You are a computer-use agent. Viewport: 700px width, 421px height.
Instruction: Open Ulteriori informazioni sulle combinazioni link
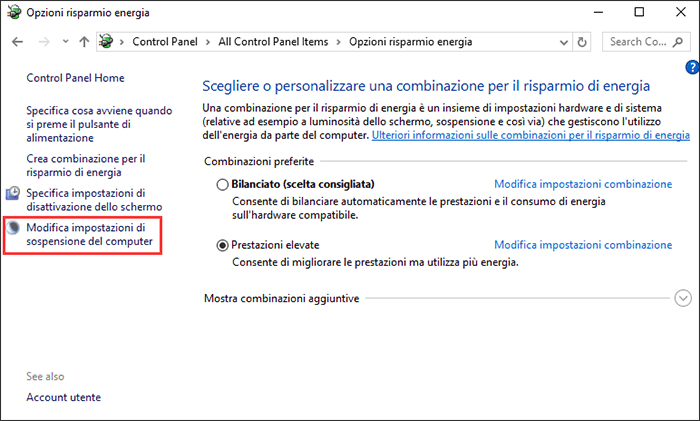[x=531, y=135]
